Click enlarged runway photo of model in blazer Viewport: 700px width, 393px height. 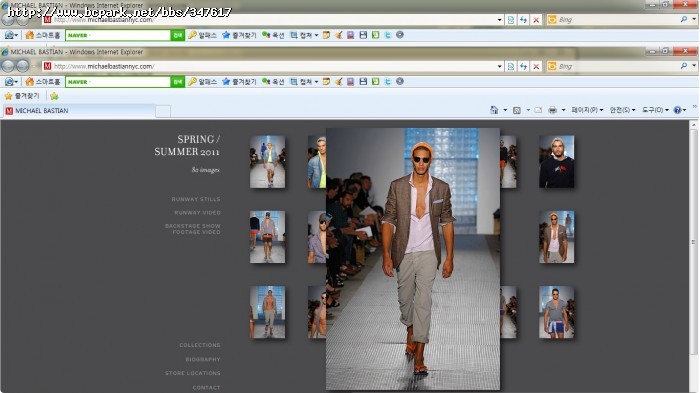tap(413, 259)
